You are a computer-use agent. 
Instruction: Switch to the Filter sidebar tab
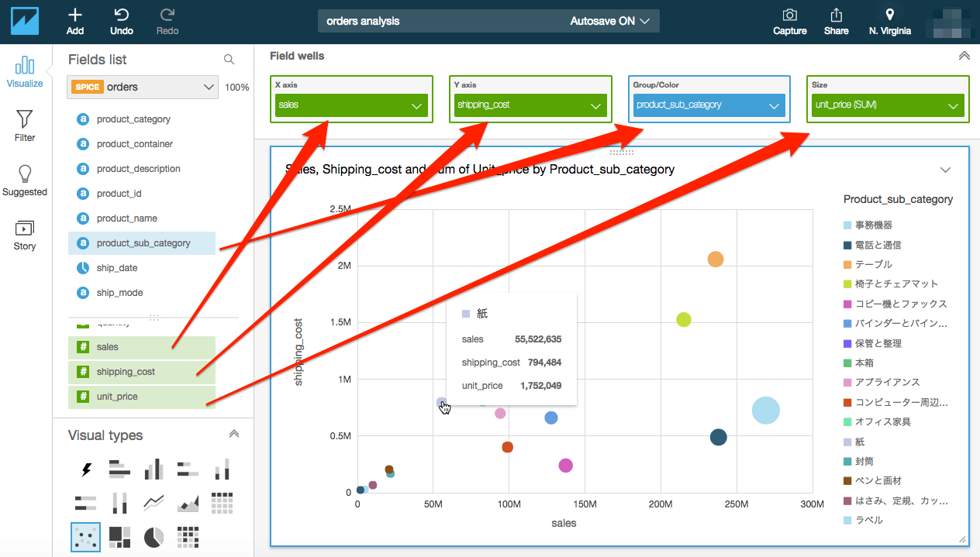click(24, 125)
